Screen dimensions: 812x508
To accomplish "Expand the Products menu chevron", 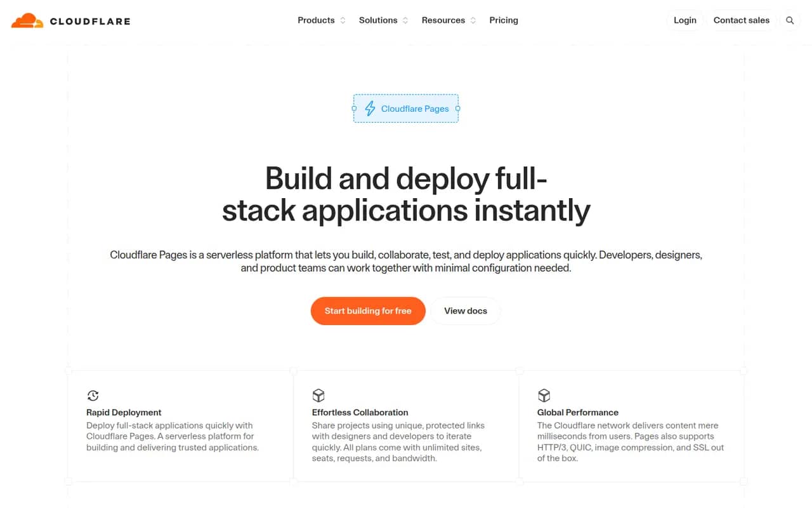I will pyautogui.click(x=343, y=20).
